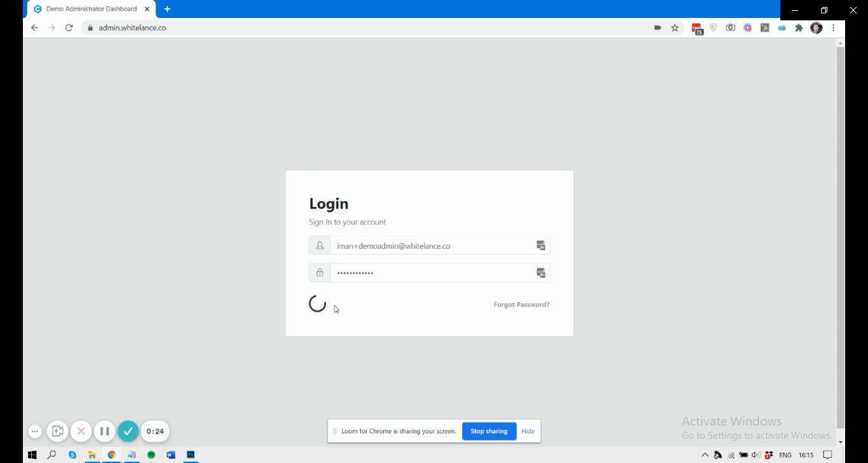Viewport: 868px width, 463px height.
Task: Click the scrollbar down arrow
Action: pos(841,441)
